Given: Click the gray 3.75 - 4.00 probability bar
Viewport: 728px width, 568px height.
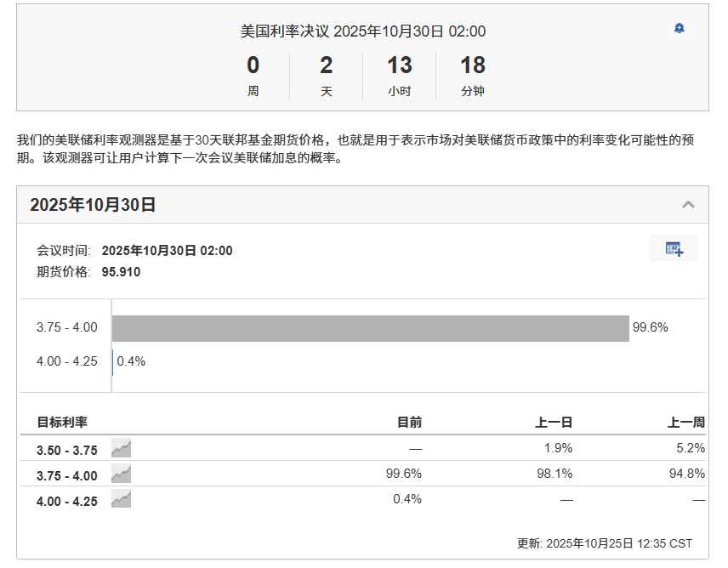Looking at the screenshot, I should point(370,328).
